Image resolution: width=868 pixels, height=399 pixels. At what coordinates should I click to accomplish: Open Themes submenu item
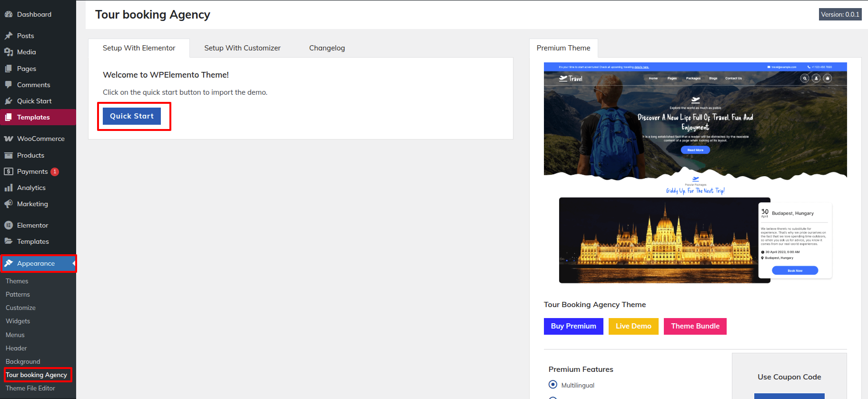click(x=17, y=281)
